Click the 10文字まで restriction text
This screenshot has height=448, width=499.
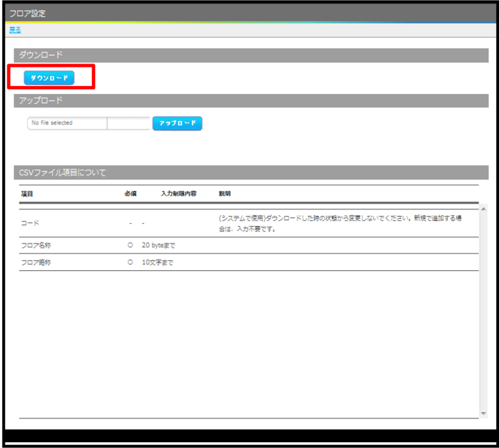pyautogui.click(x=157, y=262)
